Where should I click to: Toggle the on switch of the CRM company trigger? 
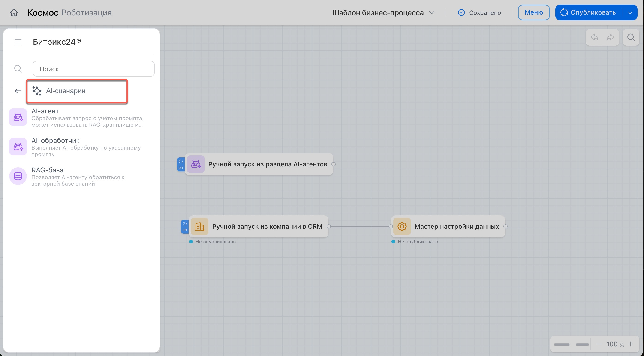[184, 226]
